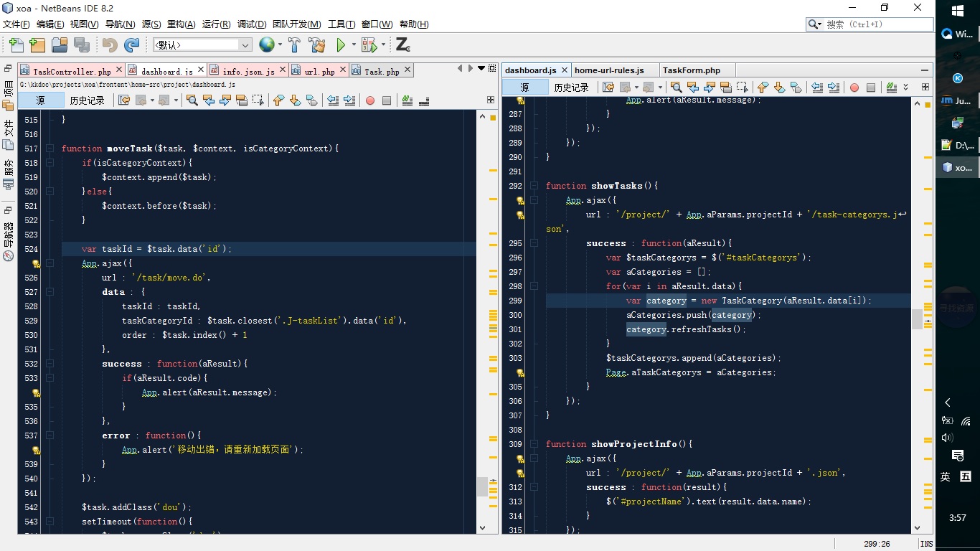Open the Run Project dropdown arrow

coord(353,45)
